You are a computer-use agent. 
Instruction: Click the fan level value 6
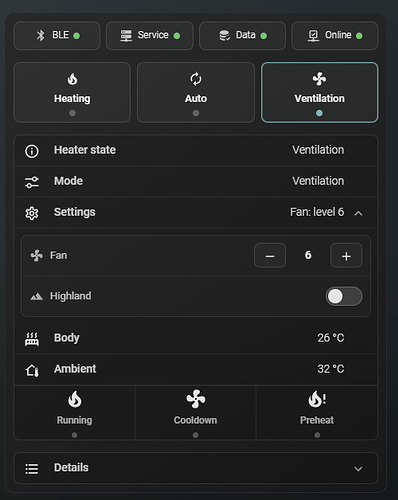[308, 255]
